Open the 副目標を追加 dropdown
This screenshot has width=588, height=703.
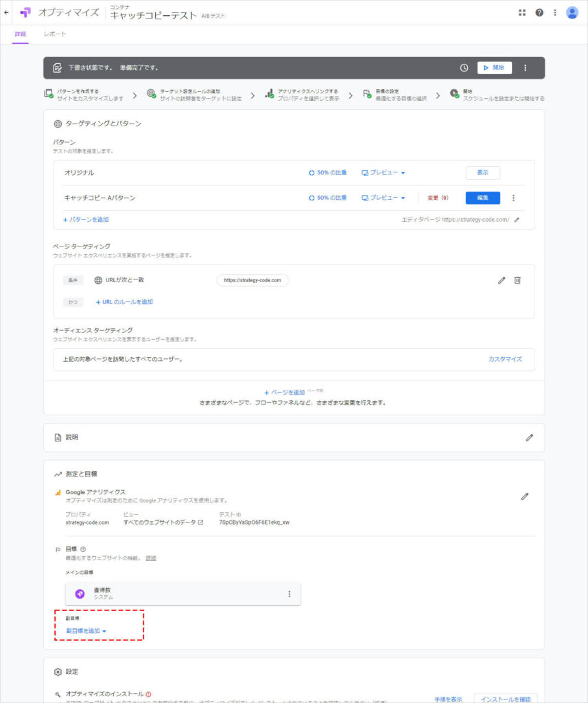86,630
